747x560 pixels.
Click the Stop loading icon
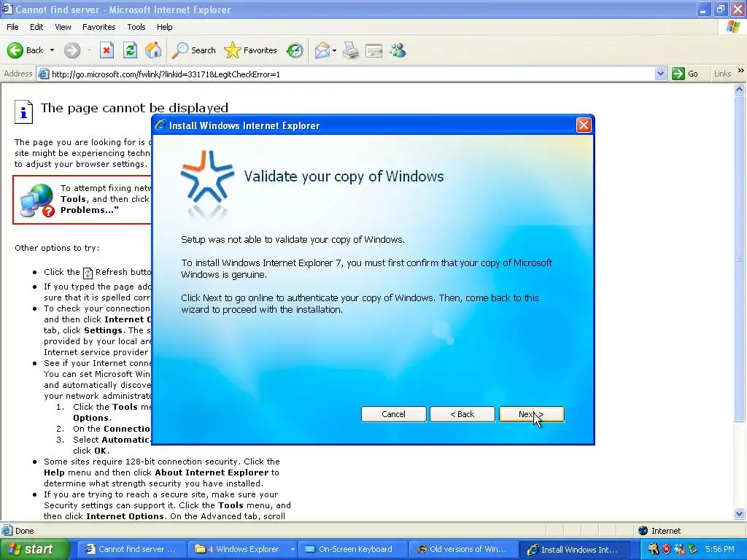coord(107,50)
